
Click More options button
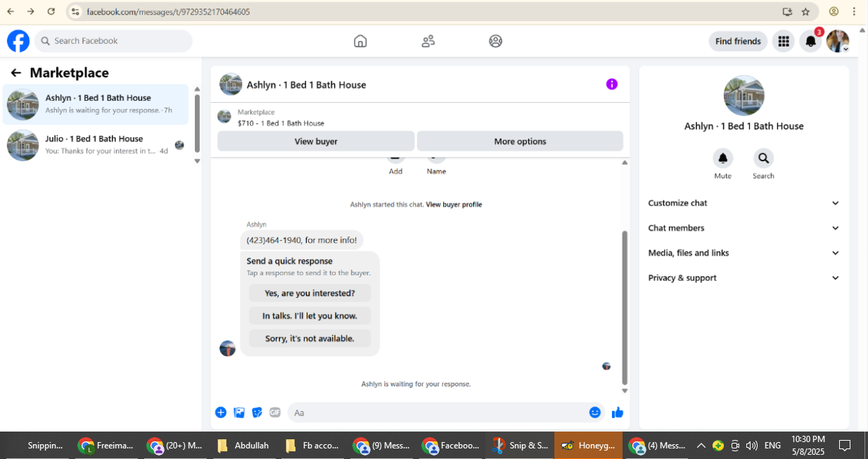520,142
